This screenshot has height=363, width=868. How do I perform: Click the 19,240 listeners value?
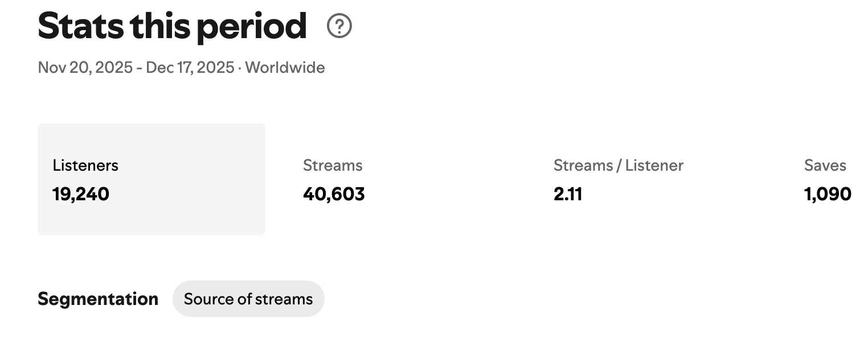[x=81, y=194]
